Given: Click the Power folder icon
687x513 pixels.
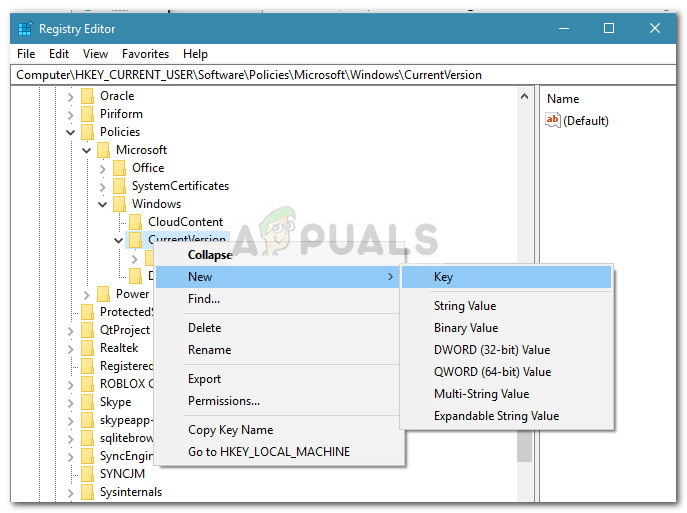Looking at the screenshot, I should [x=103, y=294].
